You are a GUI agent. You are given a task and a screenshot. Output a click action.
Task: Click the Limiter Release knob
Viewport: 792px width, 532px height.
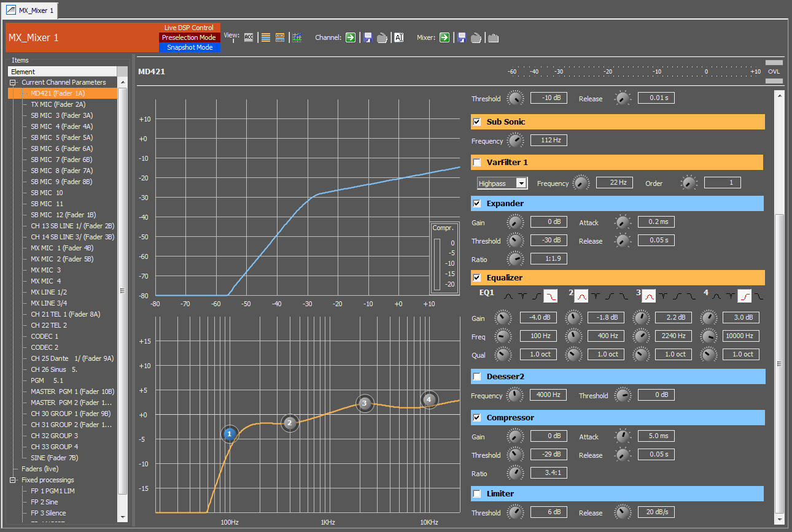point(623,513)
